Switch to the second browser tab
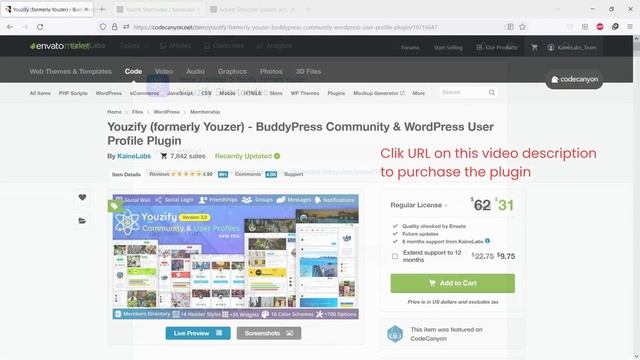640x360 pixels. (x=158, y=9)
